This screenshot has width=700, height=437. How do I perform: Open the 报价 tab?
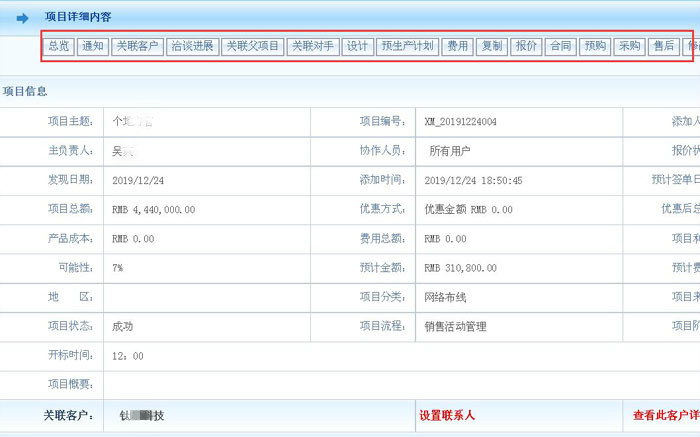click(526, 46)
